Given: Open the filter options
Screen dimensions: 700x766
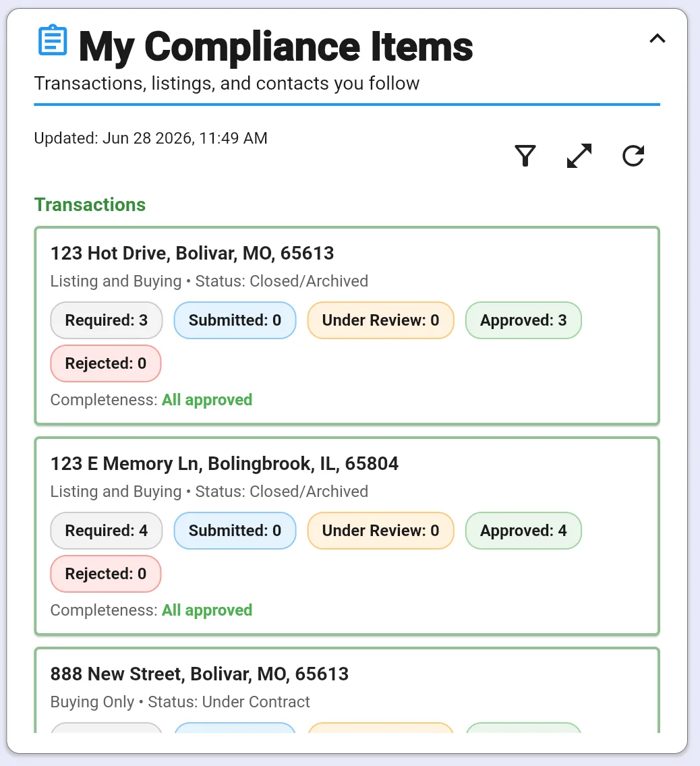Looking at the screenshot, I should (x=525, y=156).
